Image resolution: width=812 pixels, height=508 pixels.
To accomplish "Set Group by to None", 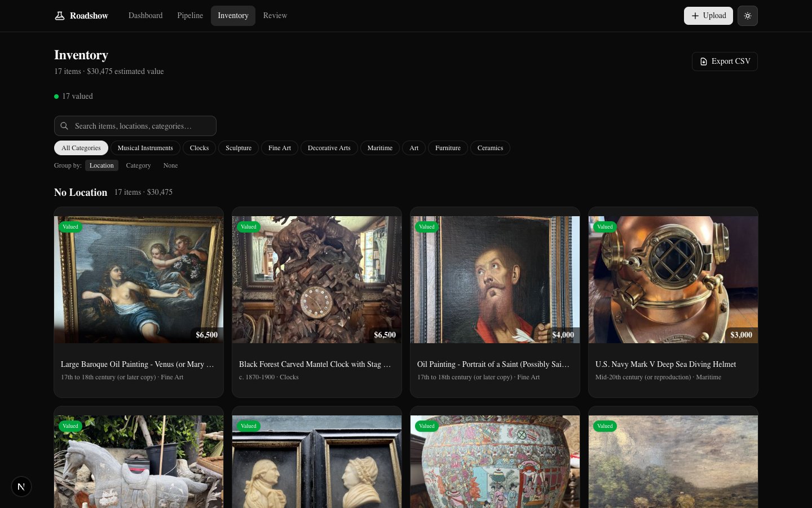I will pos(170,165).
